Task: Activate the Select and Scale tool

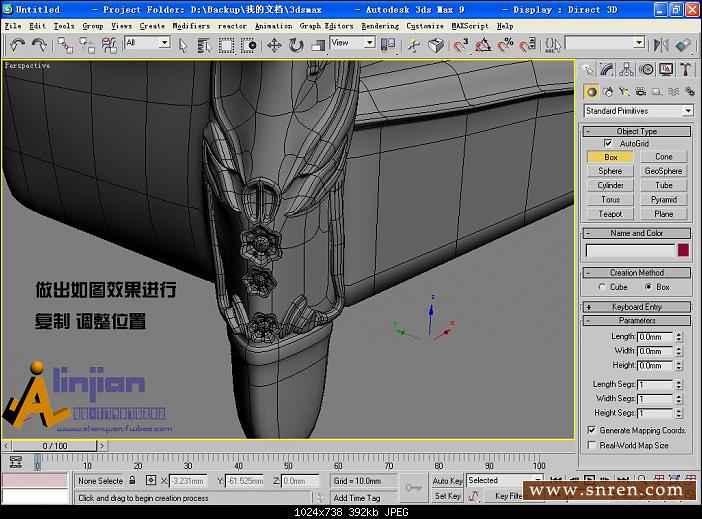Action: [318, 45]
